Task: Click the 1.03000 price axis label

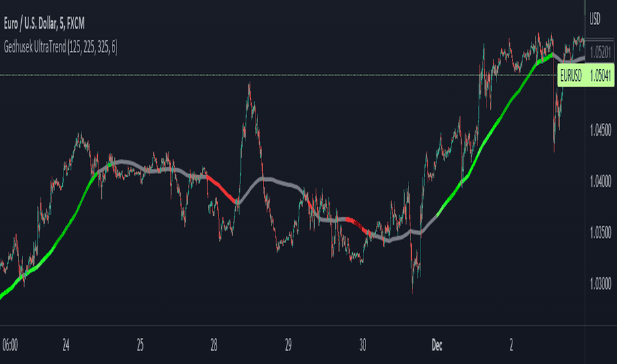Action: tap(600, 284)
